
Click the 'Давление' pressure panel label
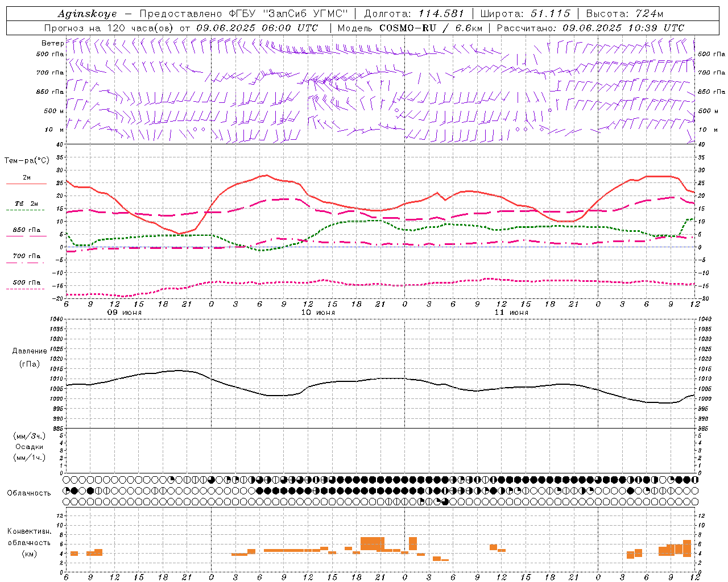point(30,351)
